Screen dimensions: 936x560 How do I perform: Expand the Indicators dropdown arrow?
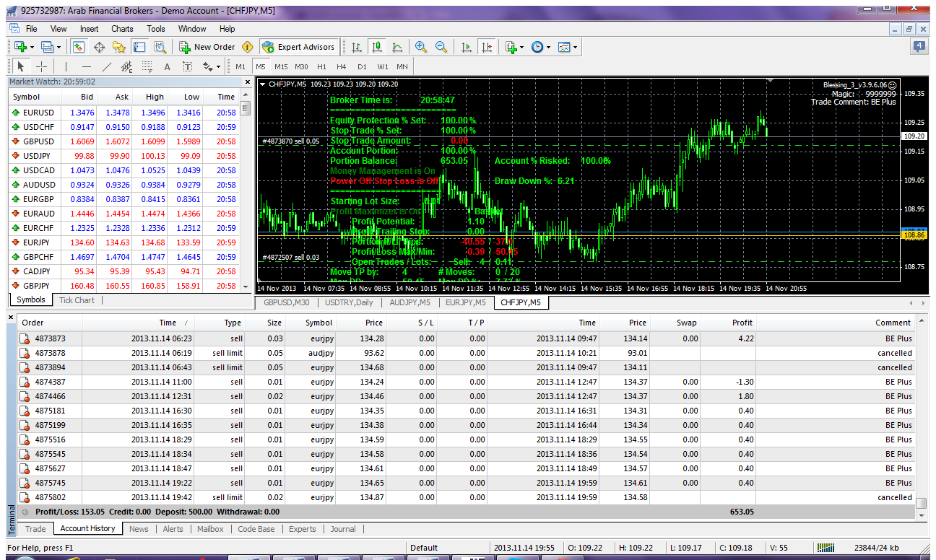coord(522,47)
